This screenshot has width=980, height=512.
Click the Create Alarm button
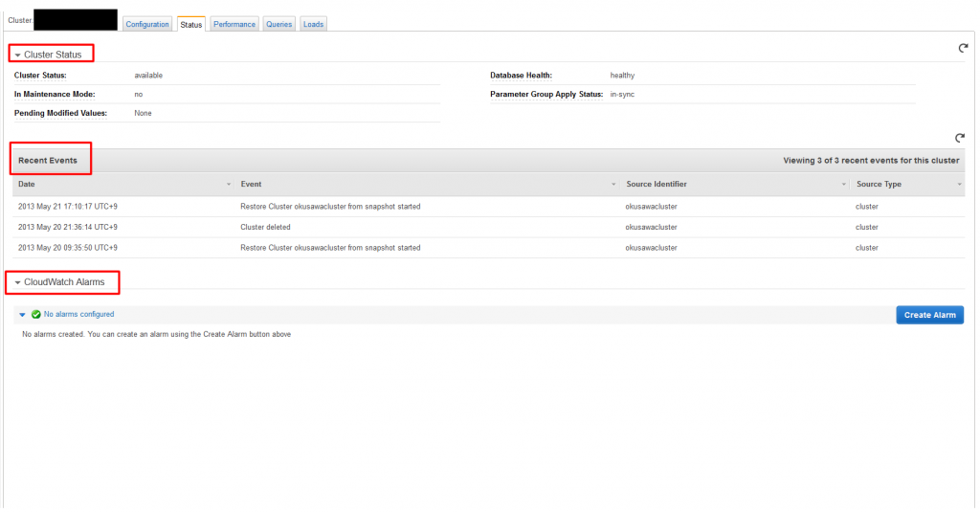point(929,315)
